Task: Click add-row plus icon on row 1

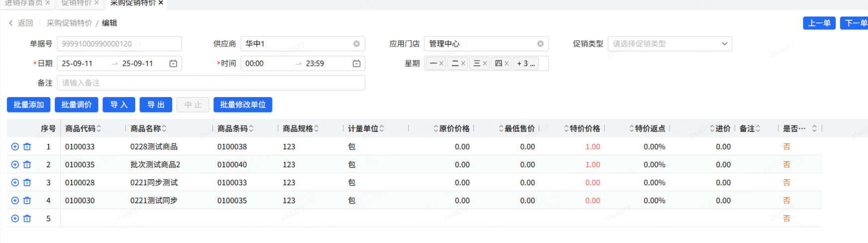Action: [x=15, y=146]
